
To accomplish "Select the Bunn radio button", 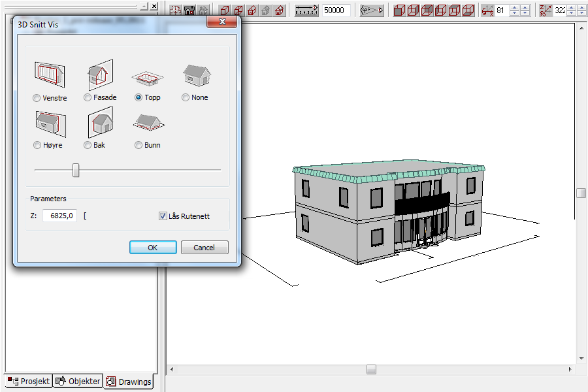I will (139, 145).
